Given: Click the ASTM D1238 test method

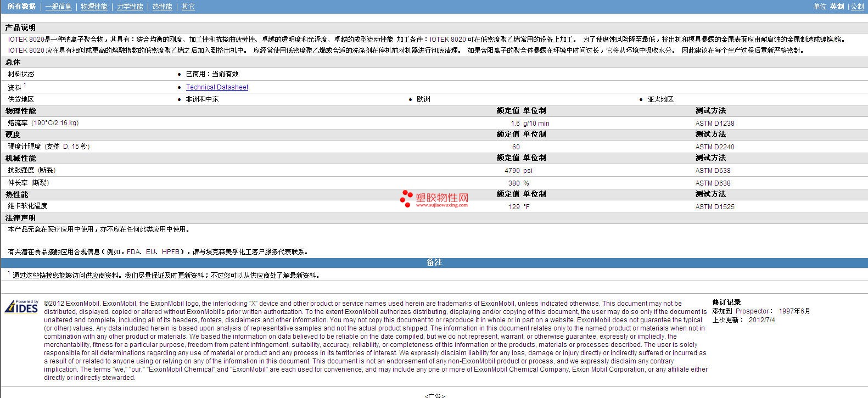Looking at the screenshot, I should click(x=715, y=124).
